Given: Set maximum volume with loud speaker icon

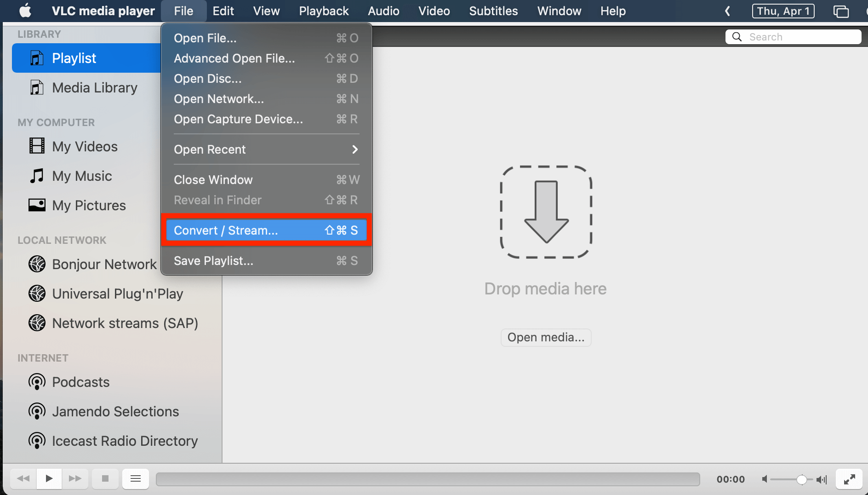Looking at the screenshot, I should 822,479.
